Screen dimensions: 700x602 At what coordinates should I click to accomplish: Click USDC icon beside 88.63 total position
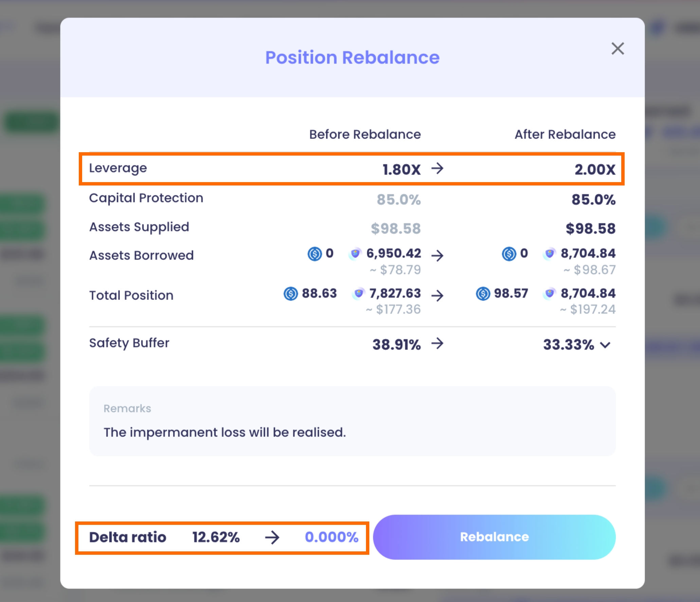pyautogui.click(x=291, y=294)
